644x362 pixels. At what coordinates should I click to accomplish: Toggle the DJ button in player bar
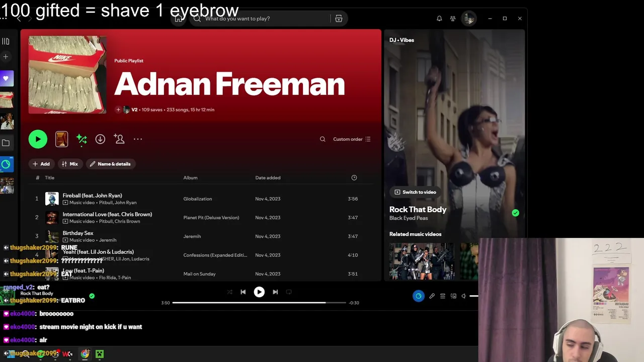[x=419, y=296]
